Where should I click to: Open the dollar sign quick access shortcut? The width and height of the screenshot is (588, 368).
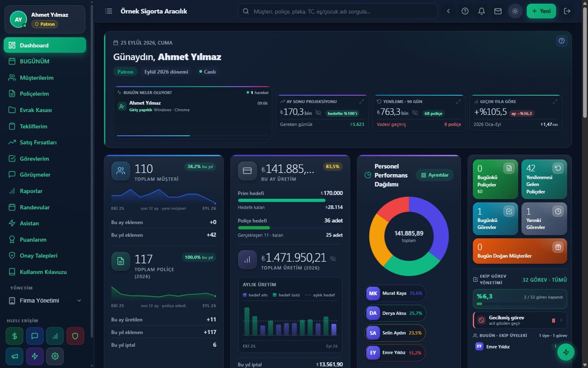click(14, 336)
